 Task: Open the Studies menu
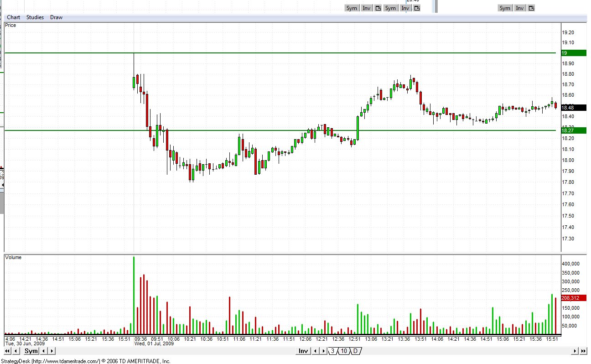point(35,17)
